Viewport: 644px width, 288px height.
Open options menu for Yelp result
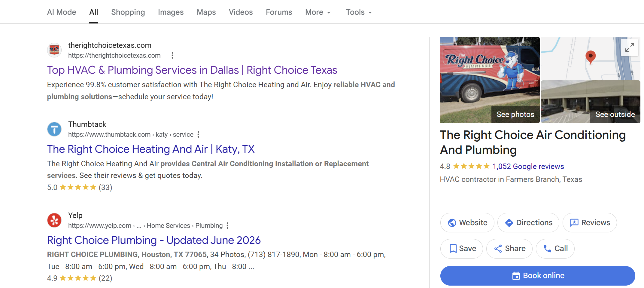[228, 225]
